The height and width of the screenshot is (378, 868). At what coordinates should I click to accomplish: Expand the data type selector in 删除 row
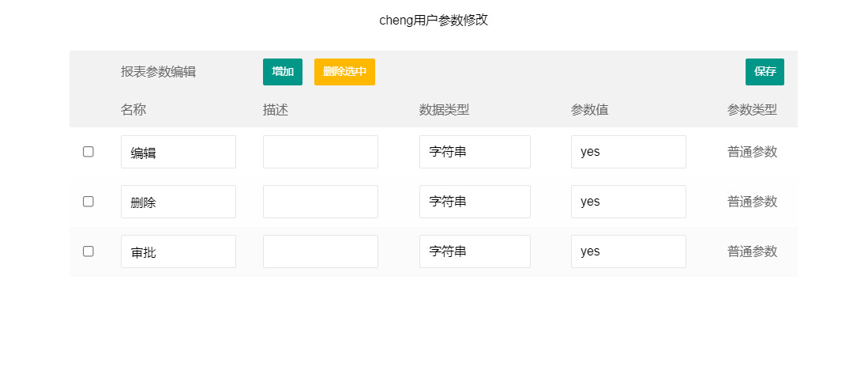point(475,202)
